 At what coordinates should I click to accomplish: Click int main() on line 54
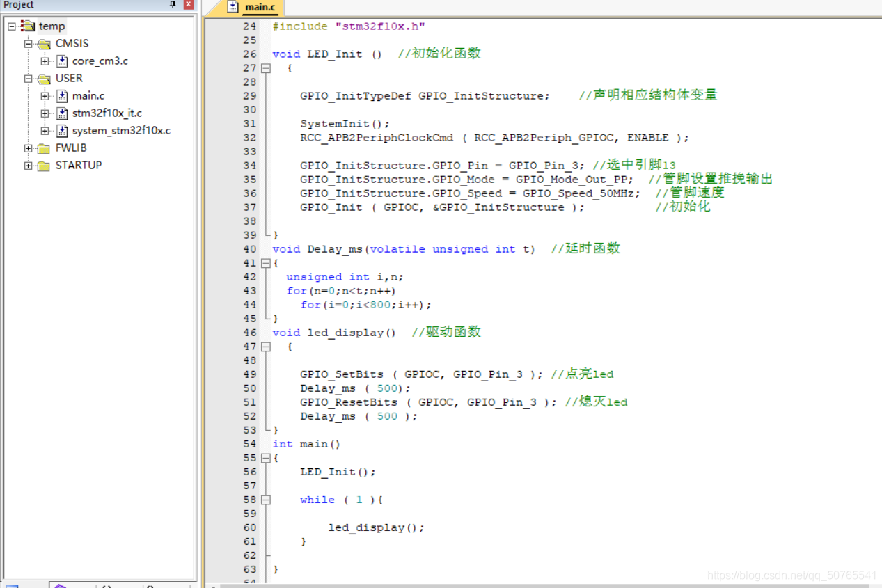(306, 444)
